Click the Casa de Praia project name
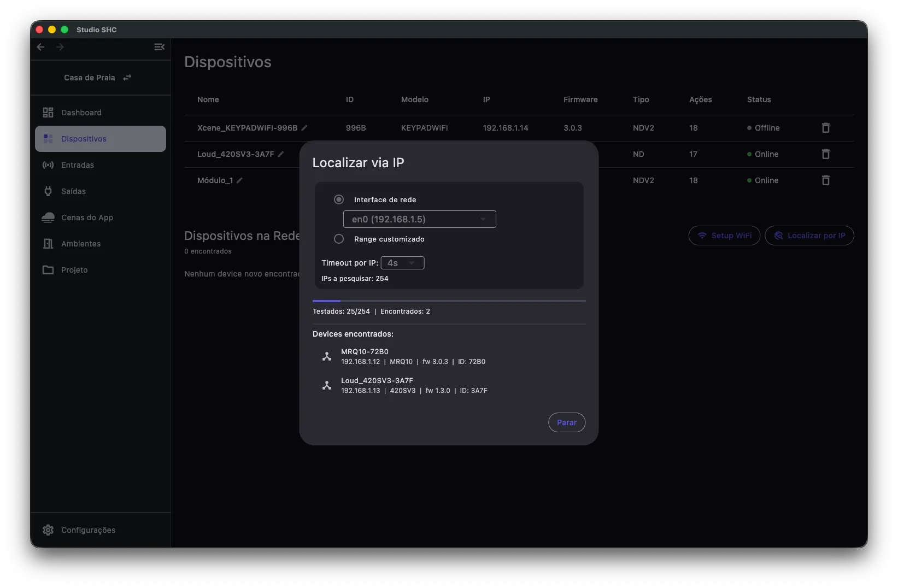Image resolution: width=898 pixels, height=588 pixels. [x=90, y=78]
